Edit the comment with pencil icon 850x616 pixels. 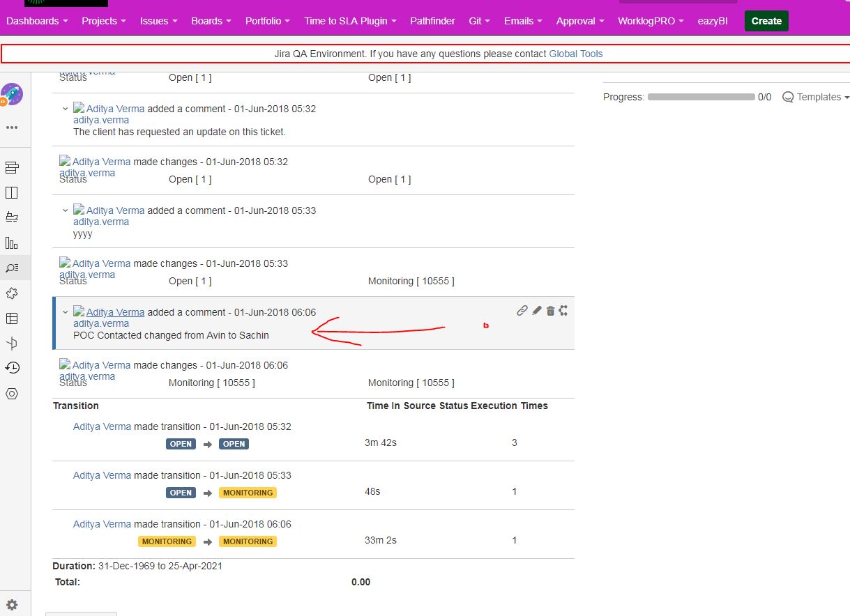coord(536,311)
